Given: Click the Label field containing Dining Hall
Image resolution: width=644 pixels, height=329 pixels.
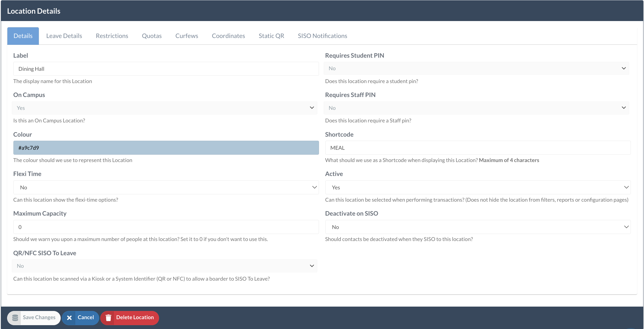Looking at the screenshot, I should point(166,69).
